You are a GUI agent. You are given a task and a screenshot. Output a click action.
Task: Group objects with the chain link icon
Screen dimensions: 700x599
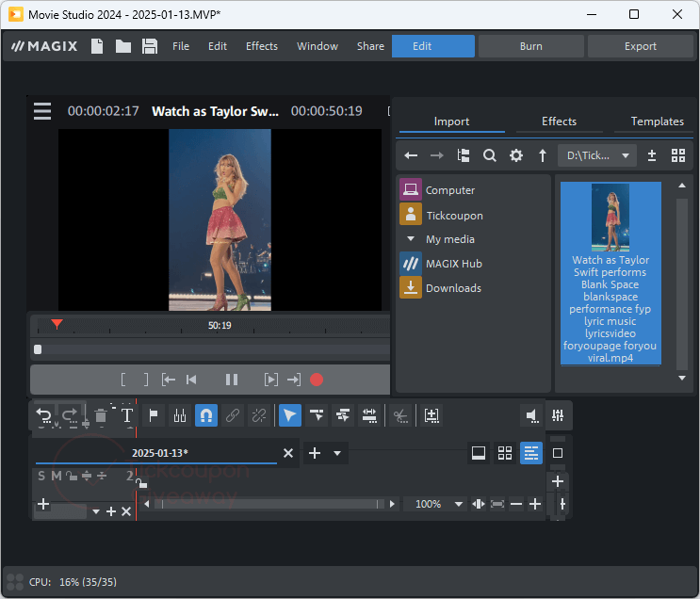point(233,415)
